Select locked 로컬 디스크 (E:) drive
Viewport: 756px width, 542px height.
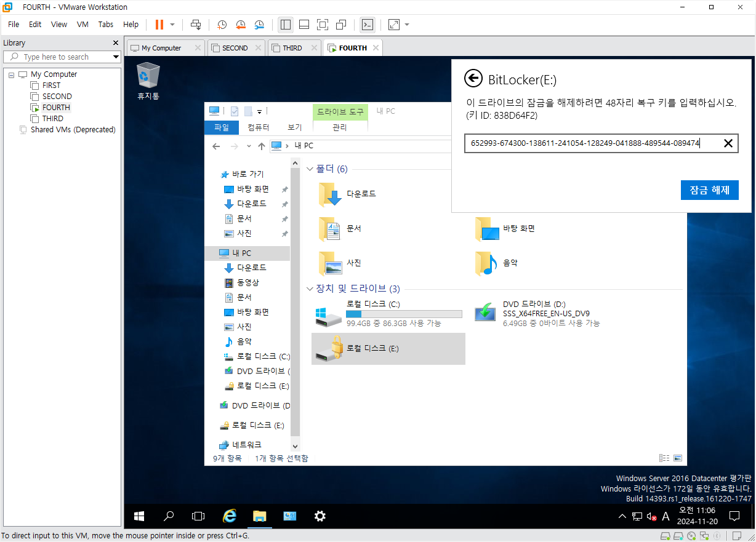pos(388,348)
